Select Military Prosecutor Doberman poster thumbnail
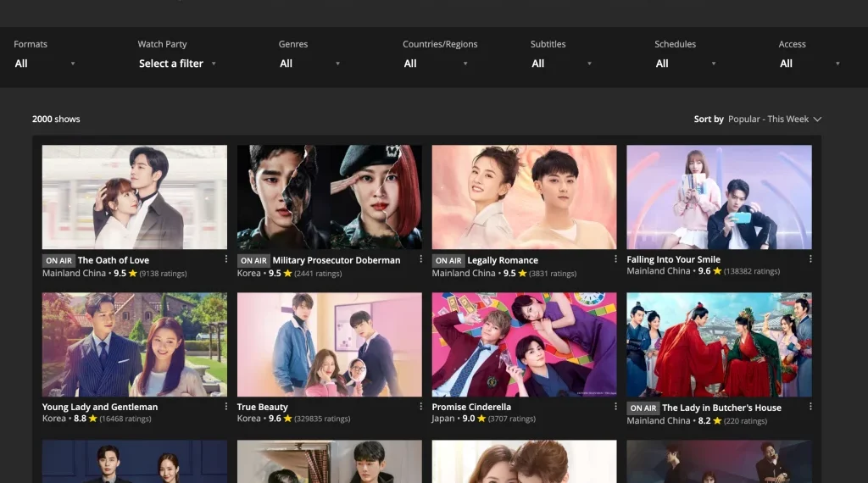Screen dimensions: 868x483 click(x=330, y=197)
